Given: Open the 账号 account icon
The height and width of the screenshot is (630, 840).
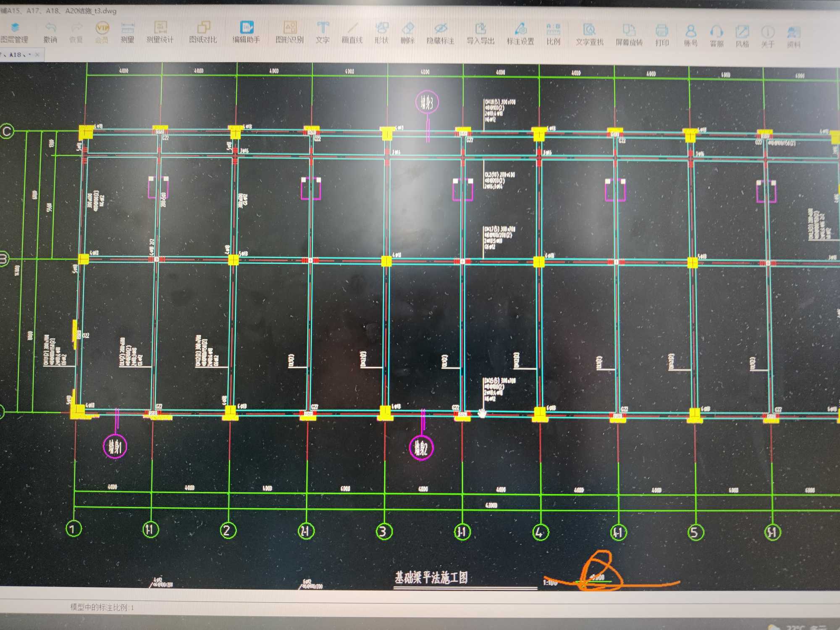Looking at the screenshot, I should (x=691, y=36).
